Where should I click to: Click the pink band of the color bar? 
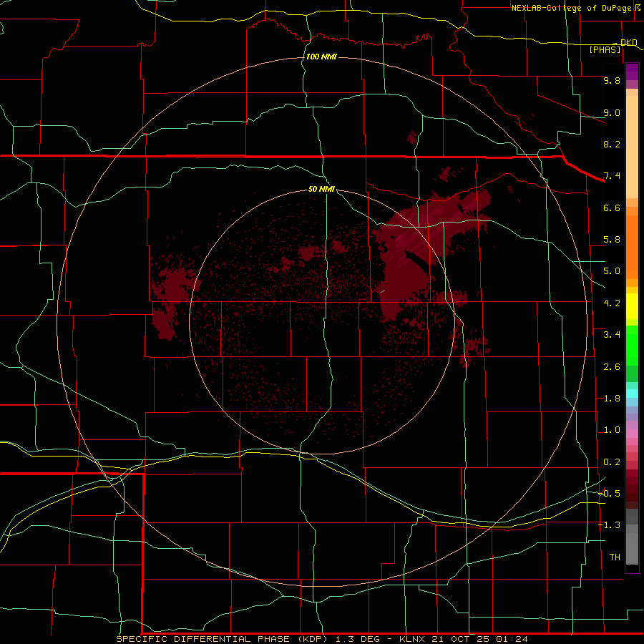point(632,434)
